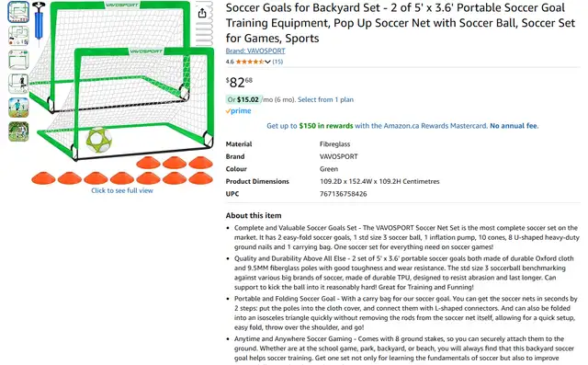Open the Brand: VAVOSPORT link

tap(255, 51)
